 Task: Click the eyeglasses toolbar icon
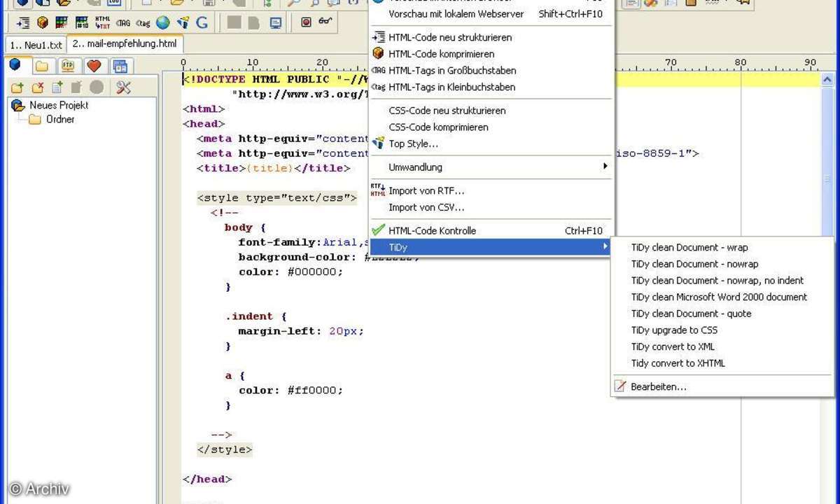pos(325,22)
